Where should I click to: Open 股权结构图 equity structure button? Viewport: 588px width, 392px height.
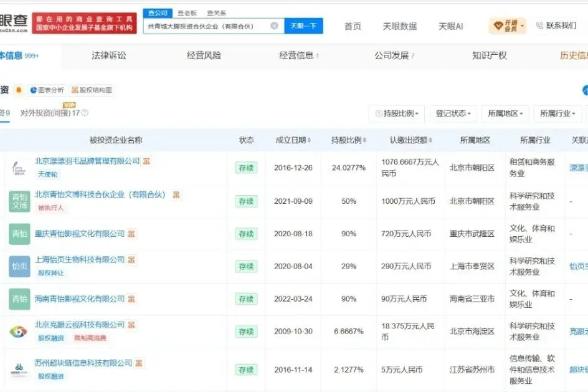pos(92,90)
